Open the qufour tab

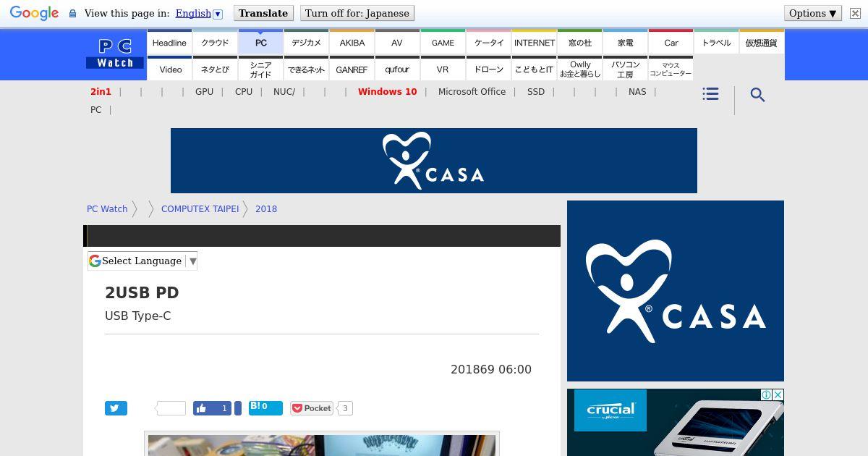397,69
